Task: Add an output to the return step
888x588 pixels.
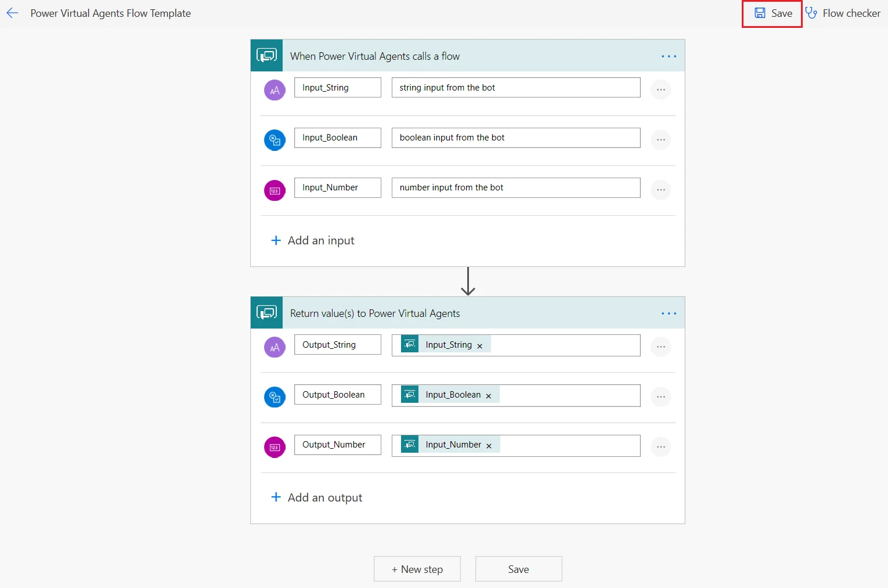Action: (x=317, y=497)
